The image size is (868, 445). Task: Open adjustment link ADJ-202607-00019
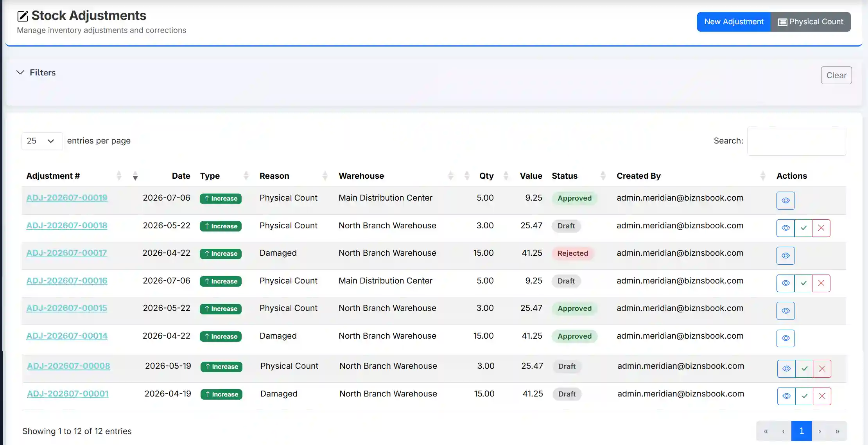click(x=67, y=198)
